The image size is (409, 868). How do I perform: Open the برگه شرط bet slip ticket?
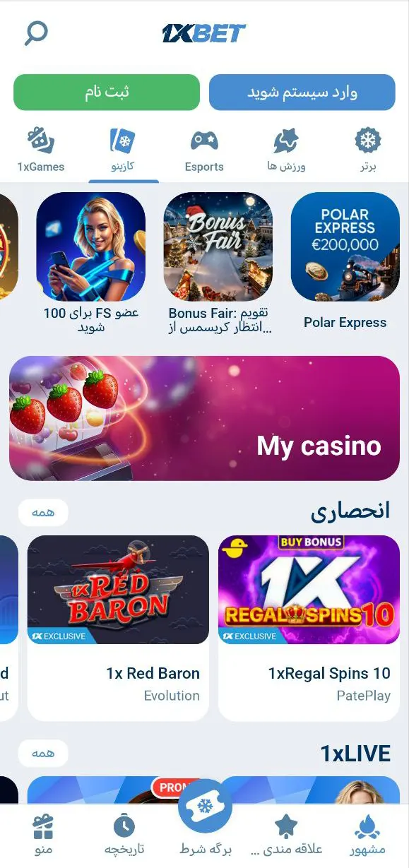[x=205, y=807]
